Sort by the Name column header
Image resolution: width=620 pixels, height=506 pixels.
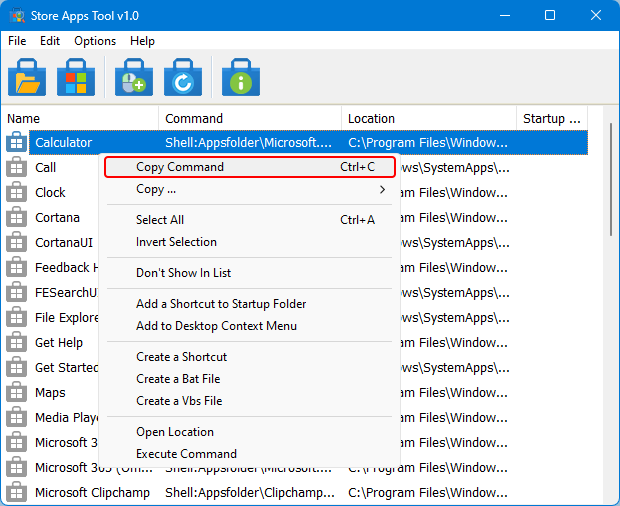click(79, 118)
